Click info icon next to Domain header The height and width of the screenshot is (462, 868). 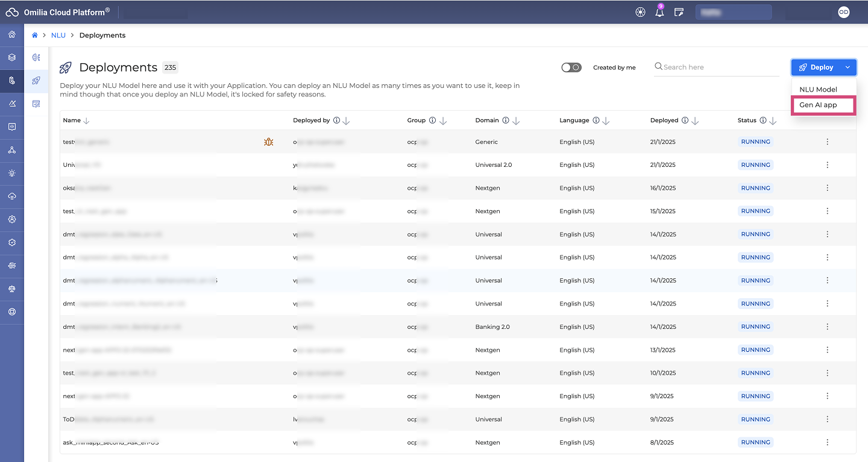click(x=506, y=120)
